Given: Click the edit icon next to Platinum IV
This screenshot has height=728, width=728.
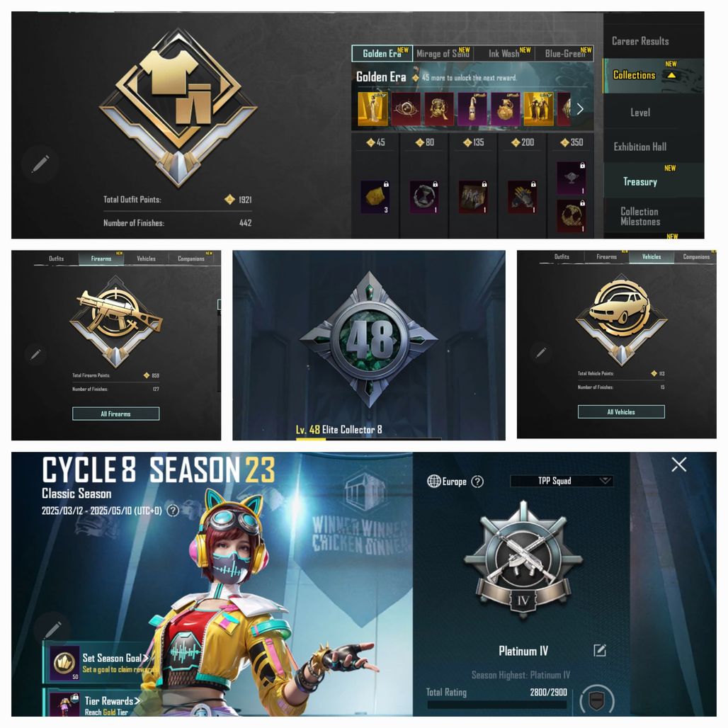Looking at the screenshot, I should (600, 651).
